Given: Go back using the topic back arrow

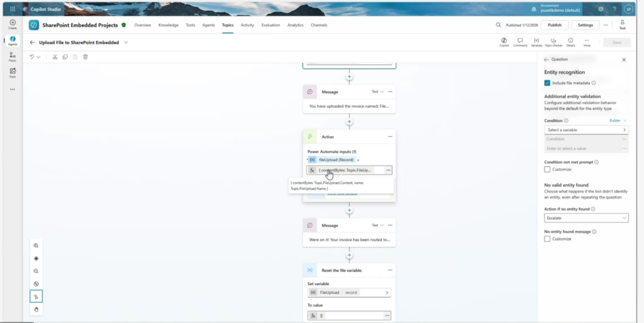Looking at the screenshot, I should coord(32,42).
